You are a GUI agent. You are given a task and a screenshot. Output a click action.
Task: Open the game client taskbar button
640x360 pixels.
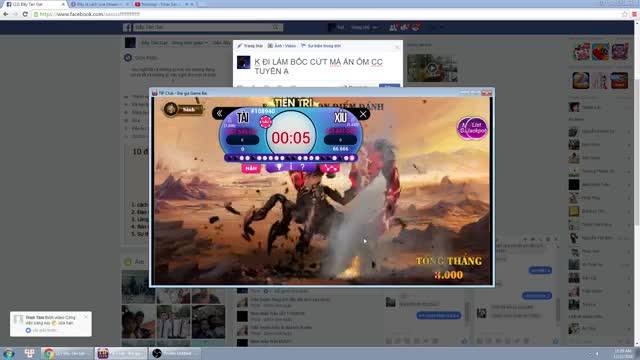[x=121, y=353]
